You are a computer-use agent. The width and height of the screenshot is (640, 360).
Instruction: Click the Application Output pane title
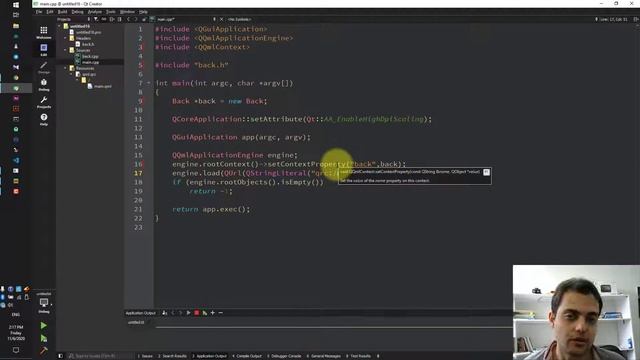click(x=140, y=313)
